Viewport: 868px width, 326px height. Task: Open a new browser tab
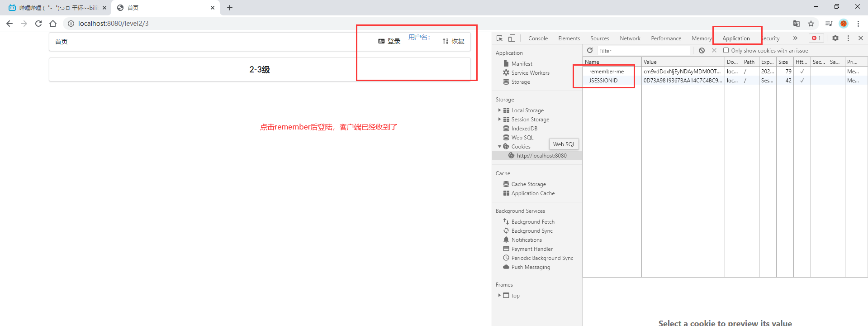pos(230,8)
